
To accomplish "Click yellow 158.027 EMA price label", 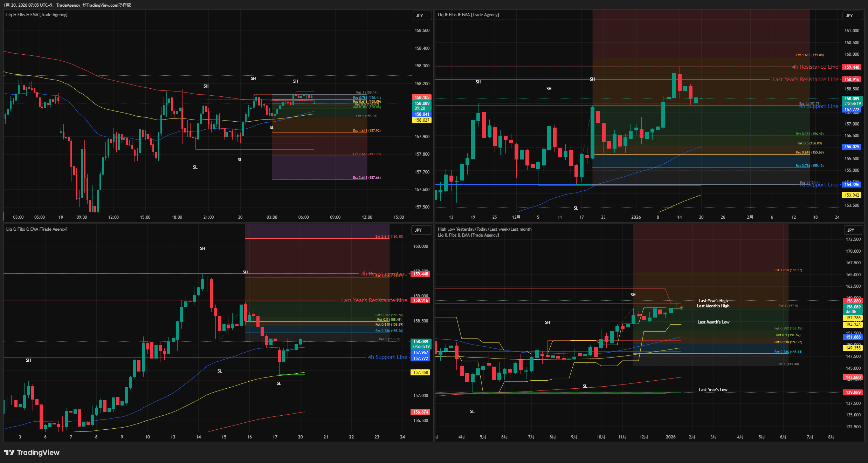I will tap(422, 120).
